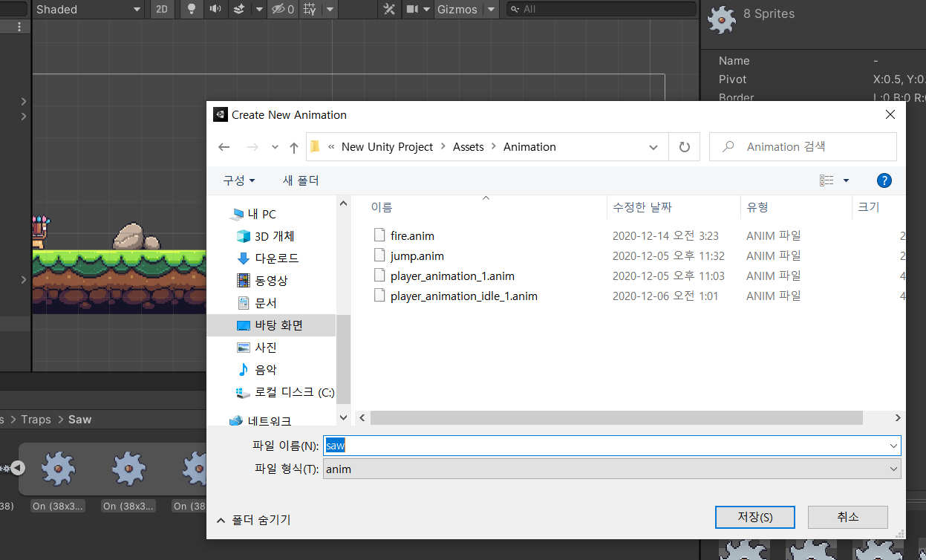Viewport: 926px width, 560px height.
Task: Click the 파일 이름 text field
Action: coord(613,446)
